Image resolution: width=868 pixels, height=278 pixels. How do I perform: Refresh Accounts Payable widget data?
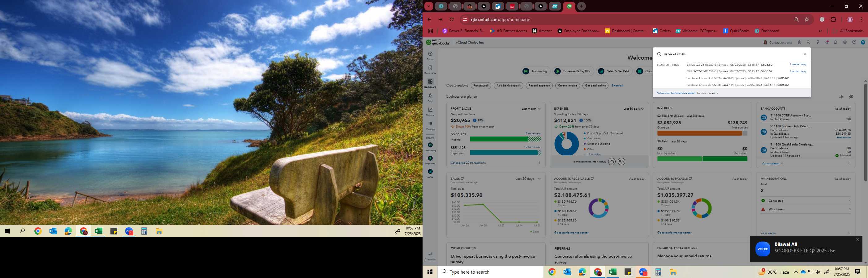pyautogui.click(x=690, y=178)
